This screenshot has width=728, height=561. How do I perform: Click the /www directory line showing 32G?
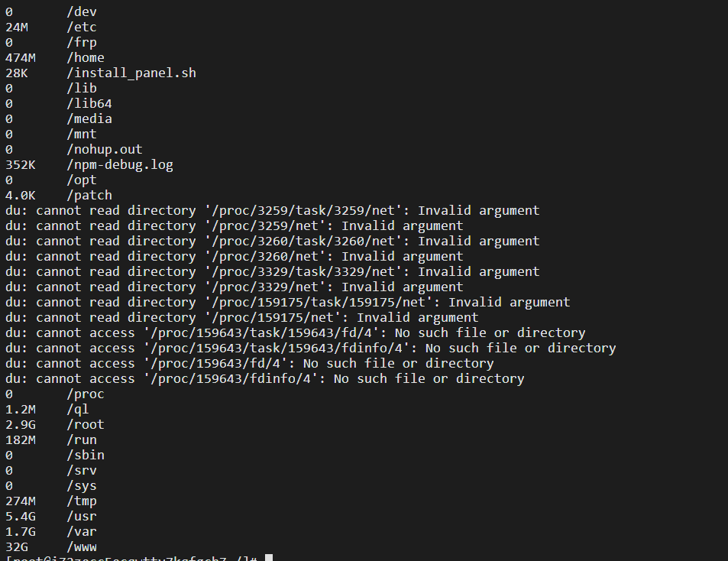51,546
